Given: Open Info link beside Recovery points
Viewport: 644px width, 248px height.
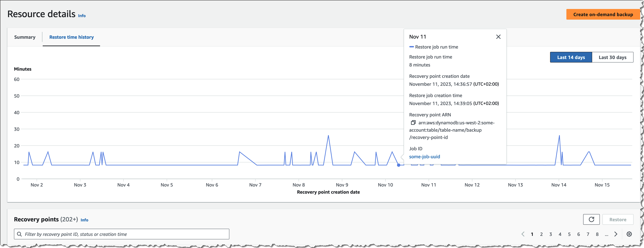Looking at the screenshot, I should [84, 220].
